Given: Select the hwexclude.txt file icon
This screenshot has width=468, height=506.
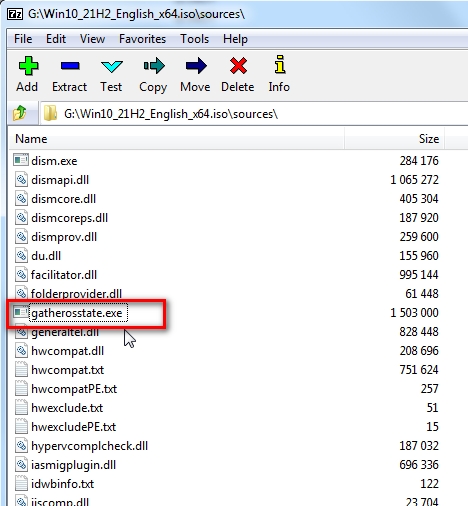Looking at the screenshot, I should [21, 407].
